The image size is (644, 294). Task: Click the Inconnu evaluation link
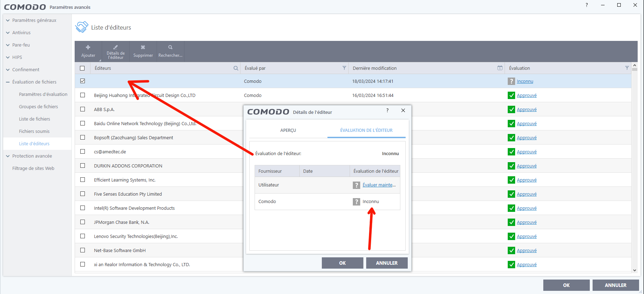tap(525, 81)
